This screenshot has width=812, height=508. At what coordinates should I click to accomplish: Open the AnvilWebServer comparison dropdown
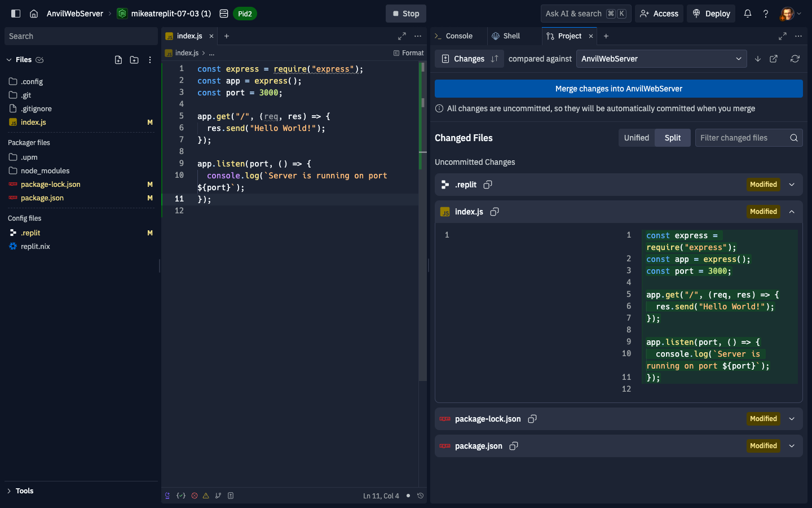coord(661,59)
